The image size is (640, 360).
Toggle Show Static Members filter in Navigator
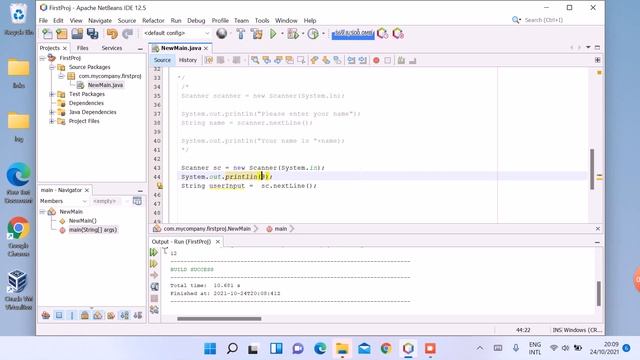pyautogui.click(x=72, y=315)
